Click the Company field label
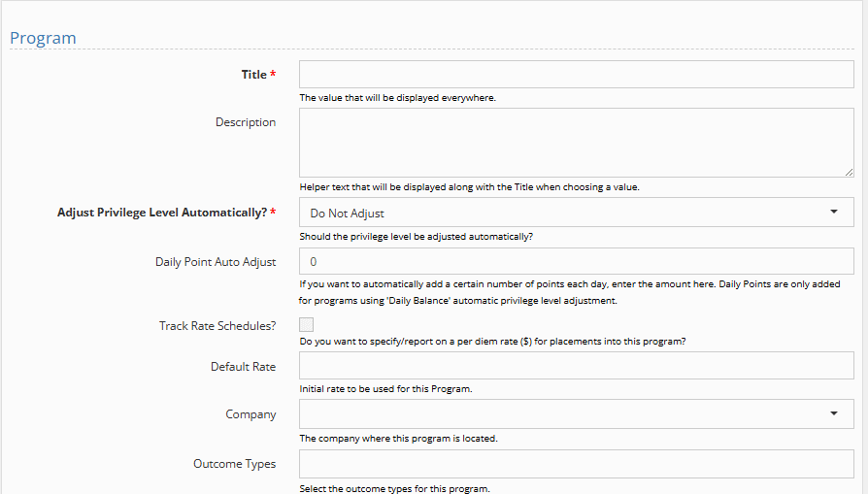This screenshot has height=494, width=868. (x=250, y=414)
